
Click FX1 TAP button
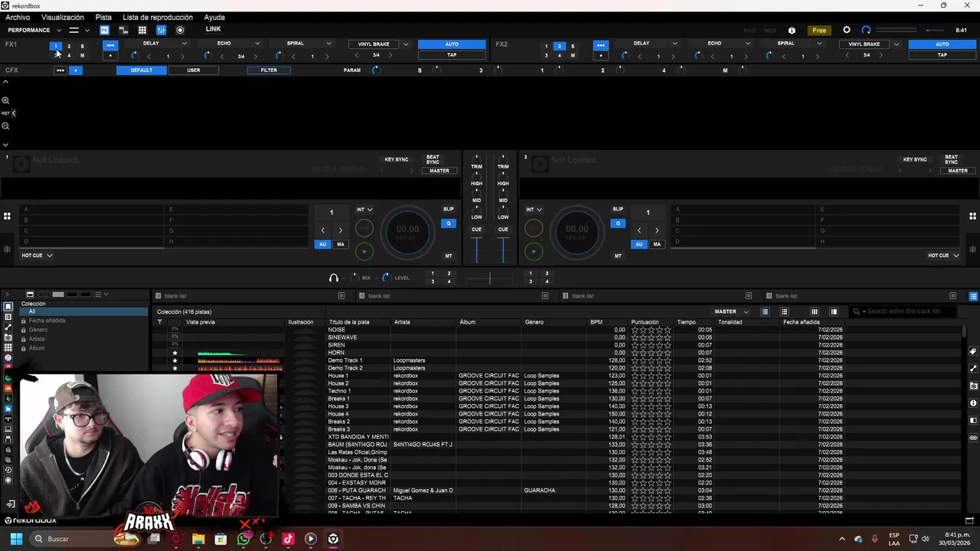[452, 55]
